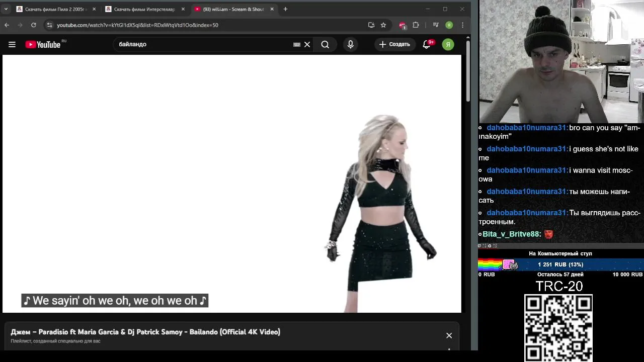Click the red emoji in Bita_v_Britve88's message
This screenshot has width=644, height=362.
click(x=548, y=234)
